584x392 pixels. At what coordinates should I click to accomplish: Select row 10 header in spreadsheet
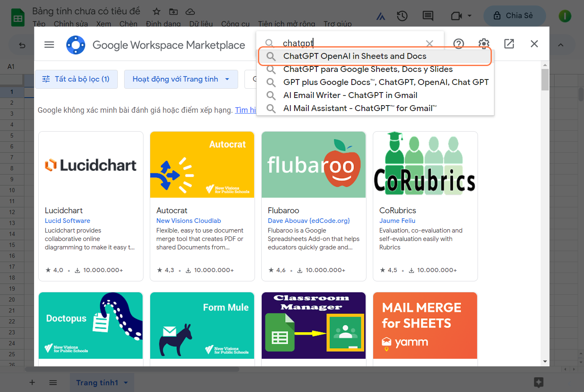tap(12, 190)
